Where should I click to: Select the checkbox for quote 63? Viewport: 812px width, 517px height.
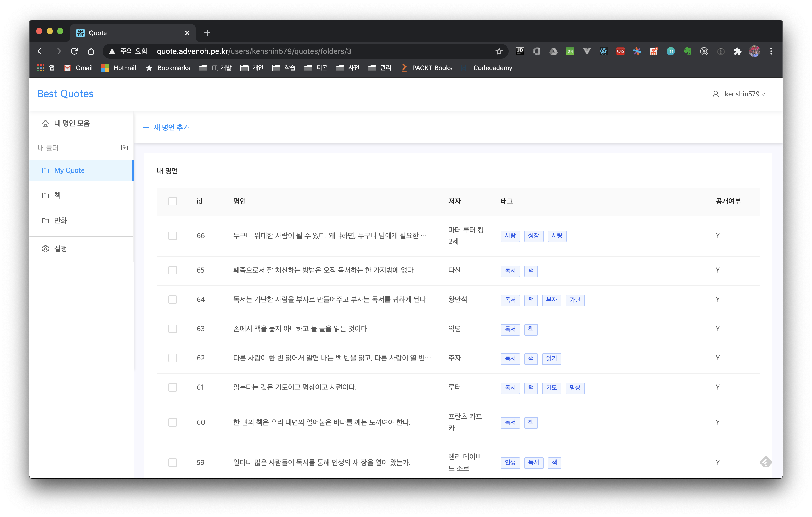[x=173, y=329]
